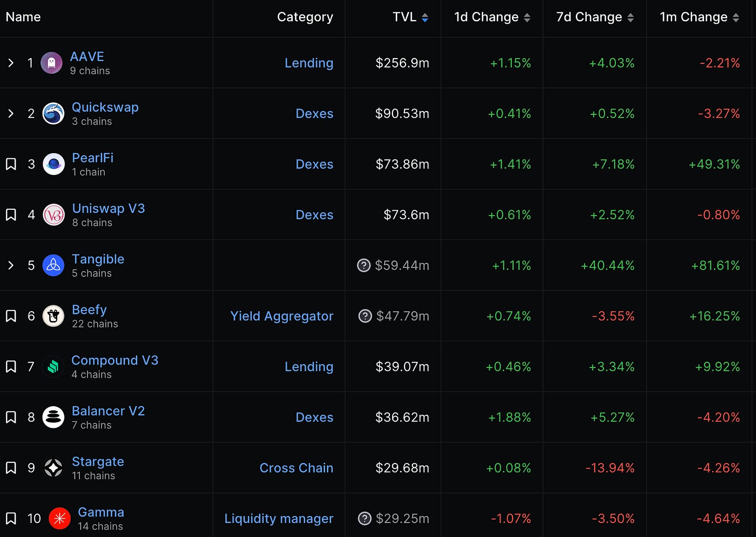Sort by TVL column arrows
756x537 pixels.
tap(425, 18)
